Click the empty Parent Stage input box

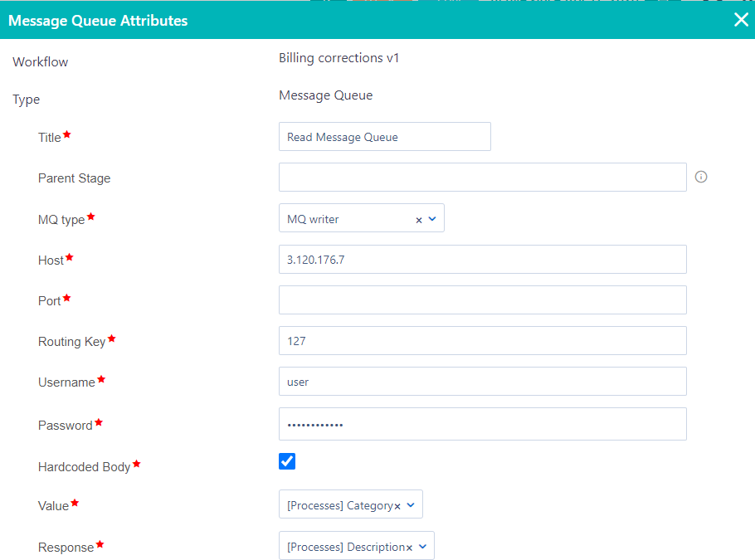[x=482, y=177]
